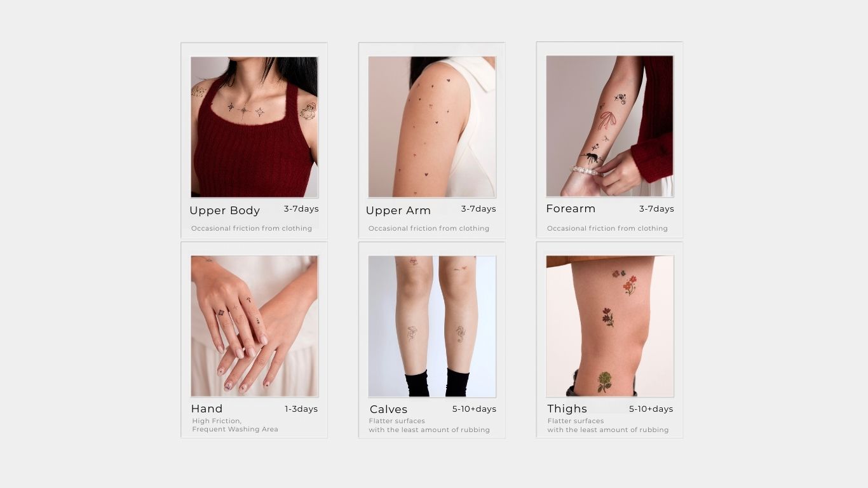
Task: Select 3-7days label on Upper Body card
Action: 301,208
